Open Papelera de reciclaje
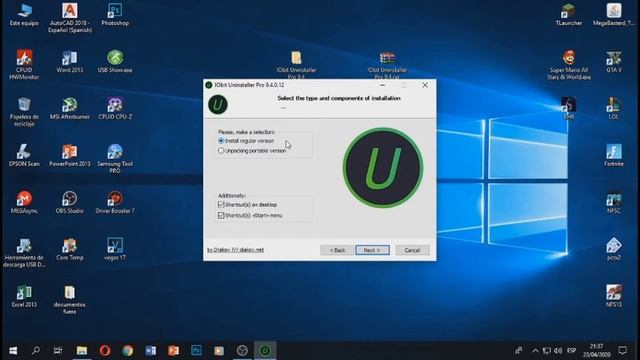 pos(24,112)
